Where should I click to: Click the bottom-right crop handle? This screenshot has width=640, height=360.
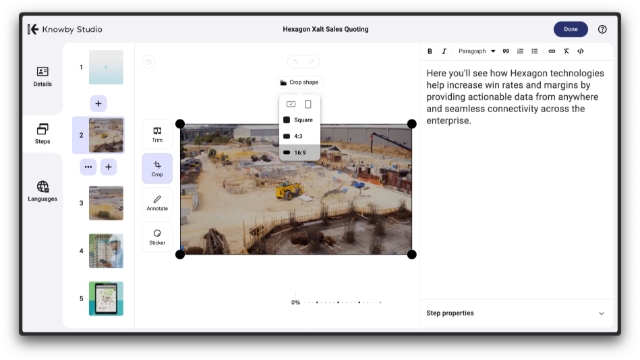coord(412,255)
